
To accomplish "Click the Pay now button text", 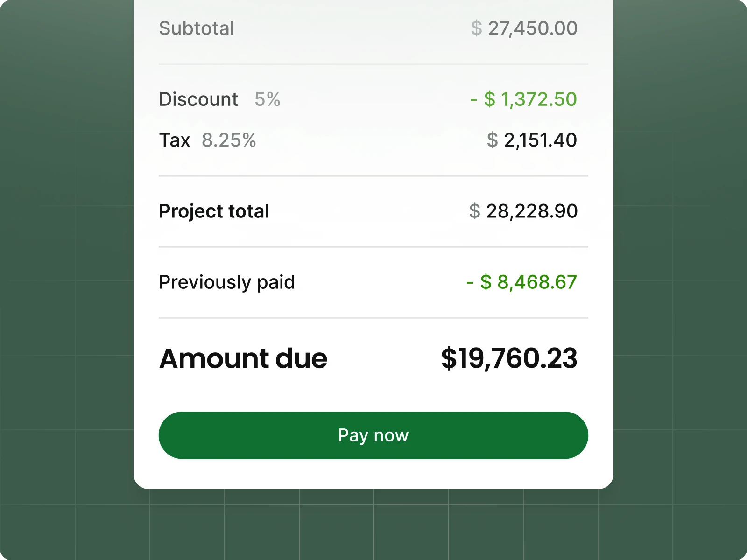I will [373, 435].
